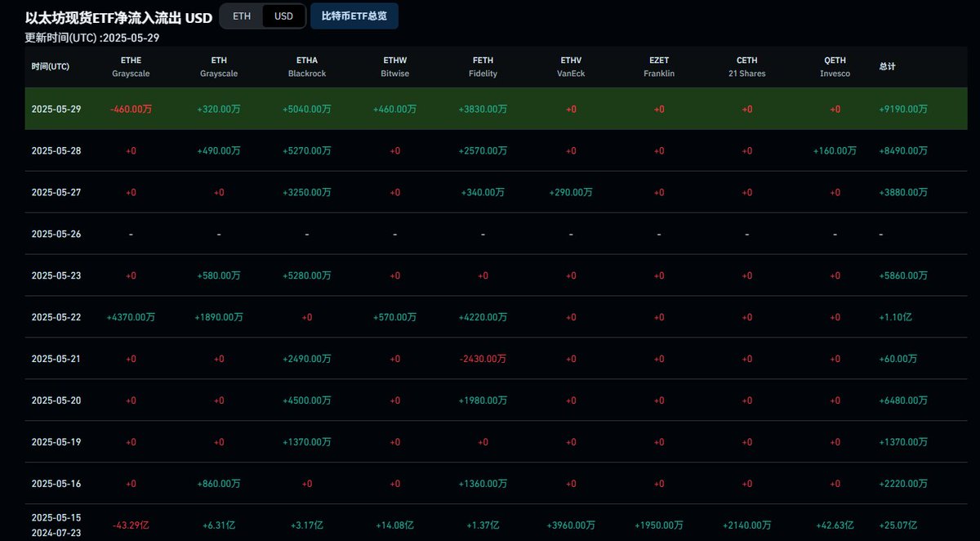Click the 时间(UTC) column header
This screenshot has height=541, width=980.
(x=51, y=66)
